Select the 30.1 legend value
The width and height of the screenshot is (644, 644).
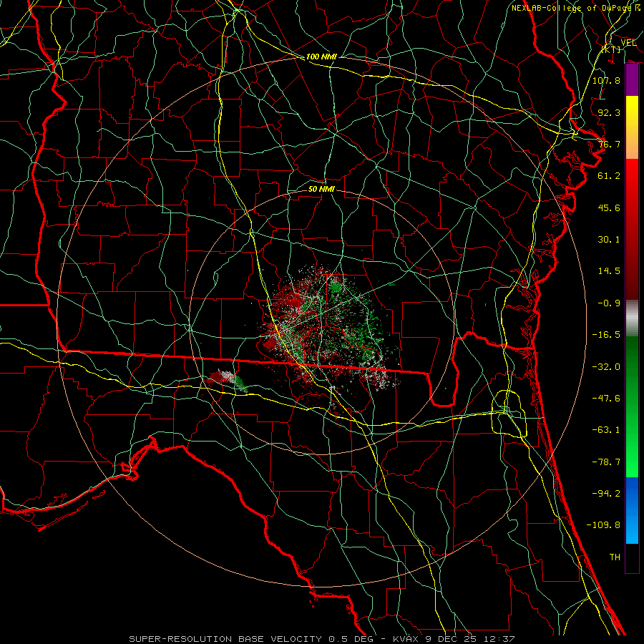click(609, 240)
